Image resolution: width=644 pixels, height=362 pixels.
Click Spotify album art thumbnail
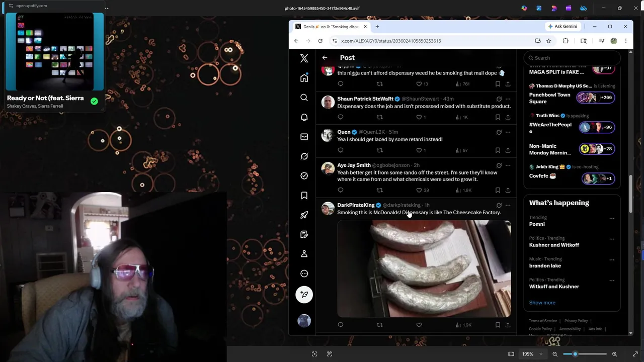(55, 51)
